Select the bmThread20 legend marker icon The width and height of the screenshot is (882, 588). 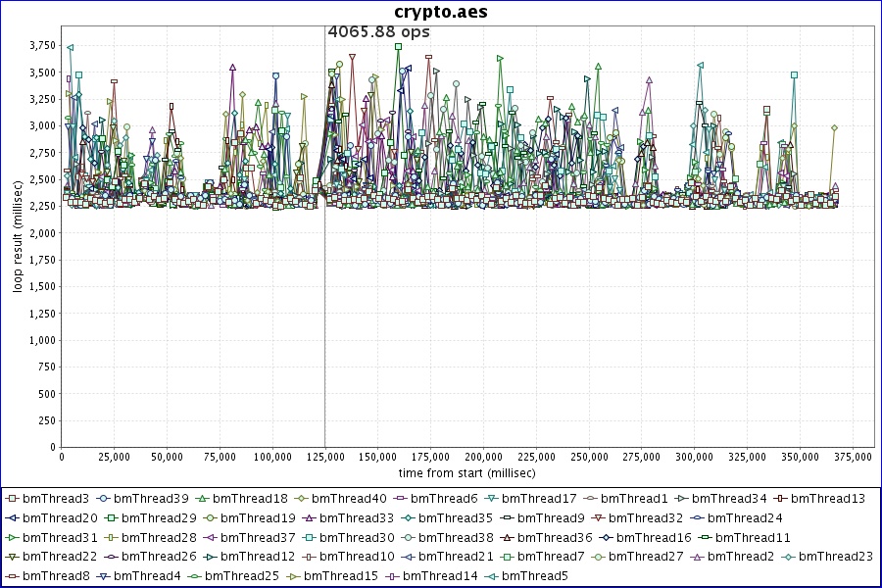[13, 518]
